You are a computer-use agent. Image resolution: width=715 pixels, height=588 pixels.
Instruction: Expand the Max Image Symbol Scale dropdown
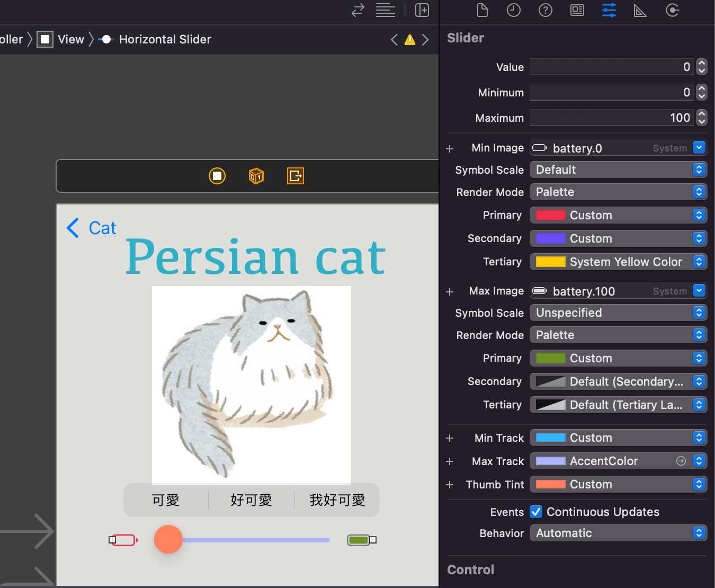tap(619, 313)
